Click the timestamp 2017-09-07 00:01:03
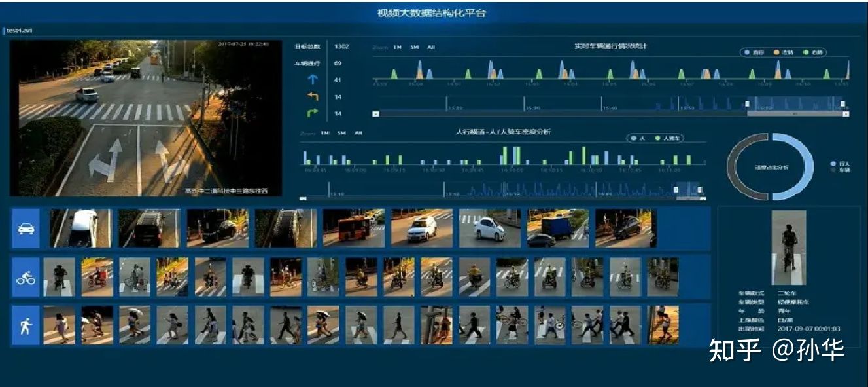 808,329
